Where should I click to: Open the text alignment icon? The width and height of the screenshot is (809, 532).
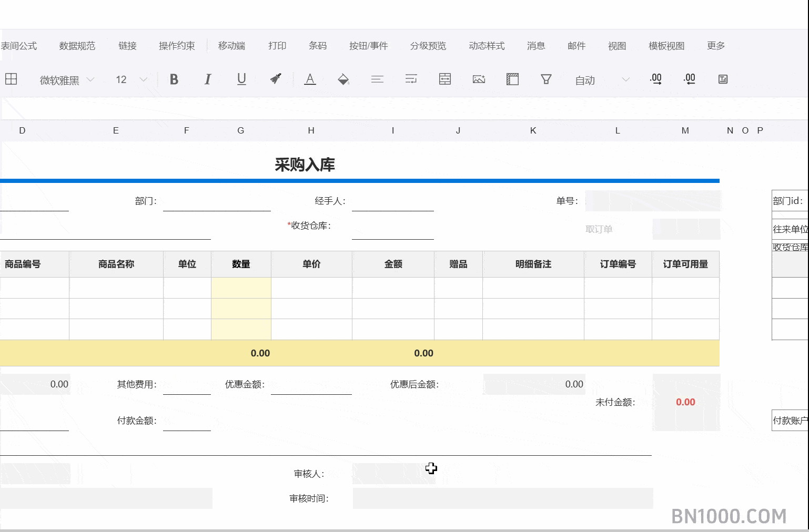pyautogui.click(x=377, y=79)
